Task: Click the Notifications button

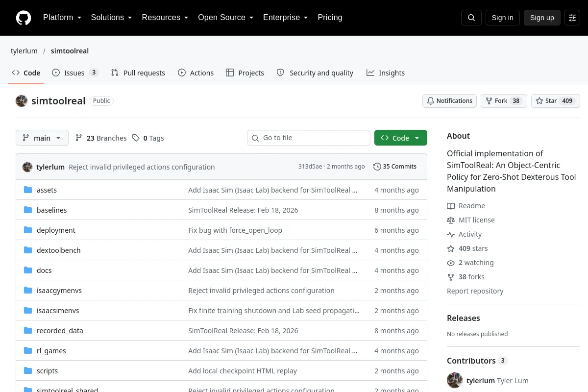Action: point(449,101)
